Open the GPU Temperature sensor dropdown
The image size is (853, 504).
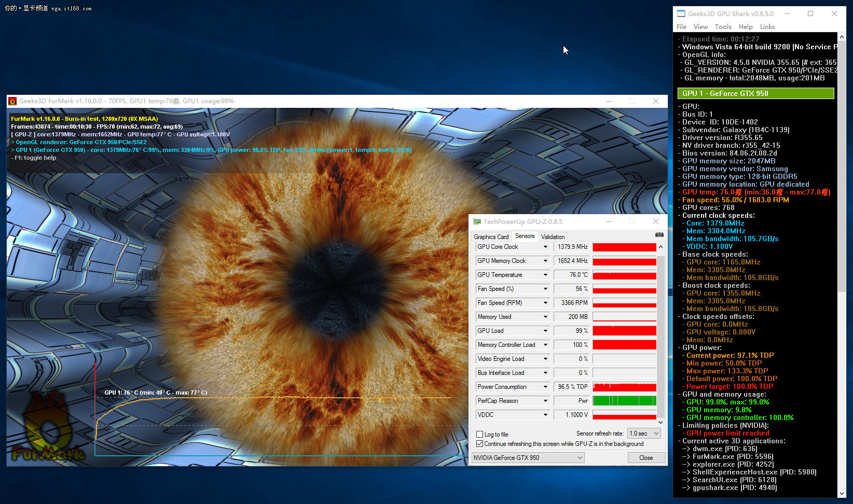tap(545, 275)
